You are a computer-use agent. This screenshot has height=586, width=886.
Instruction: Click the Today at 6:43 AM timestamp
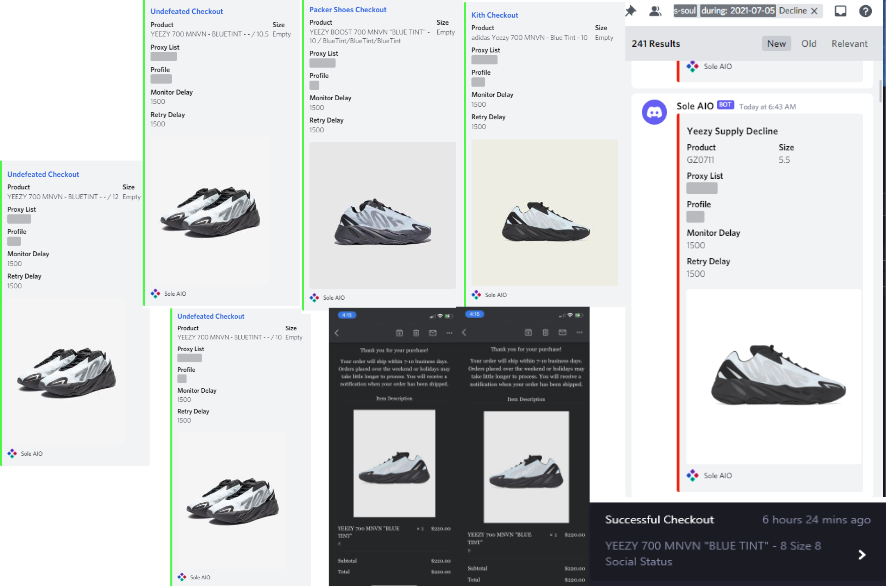click(x=767, y=107)
